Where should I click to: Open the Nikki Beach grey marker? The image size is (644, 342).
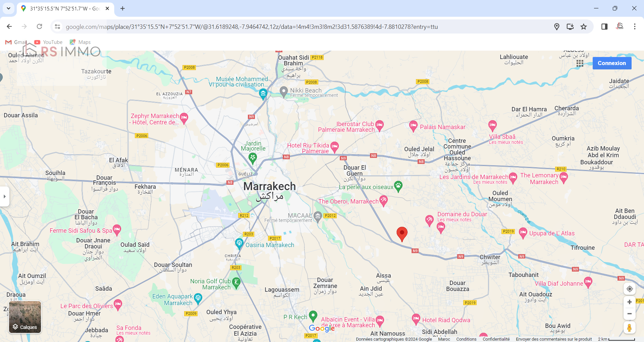coord(284,92)
